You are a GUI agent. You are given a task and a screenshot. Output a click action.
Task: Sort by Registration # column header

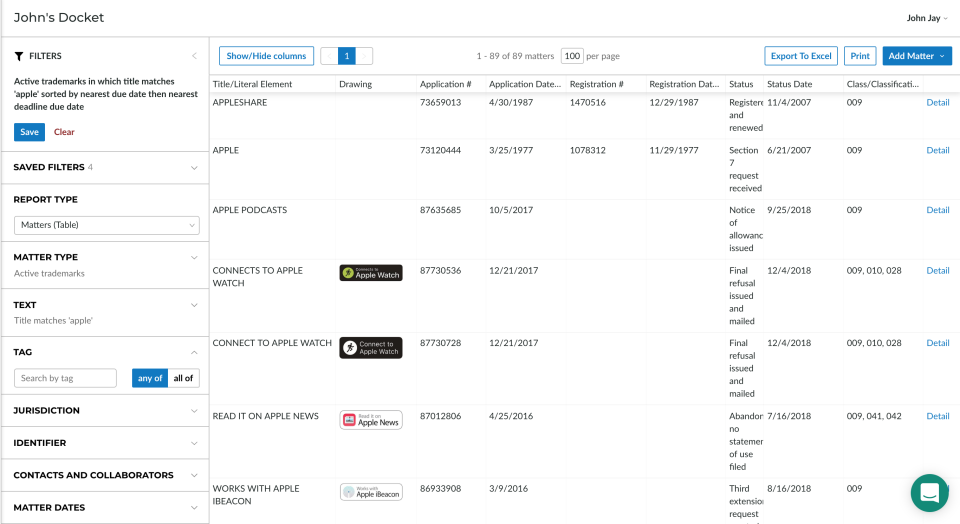[596, 84]
